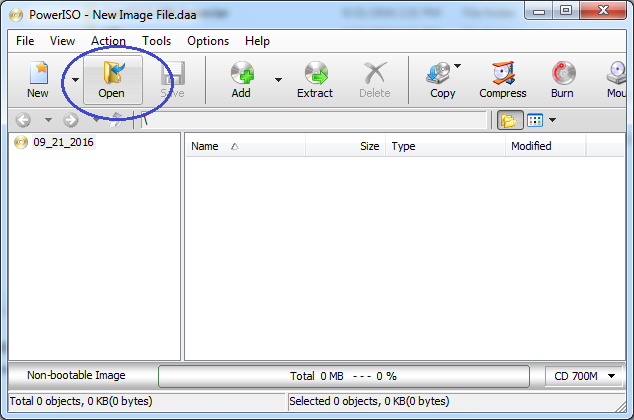Sort by the Size column header

click(x=346, y=146)
